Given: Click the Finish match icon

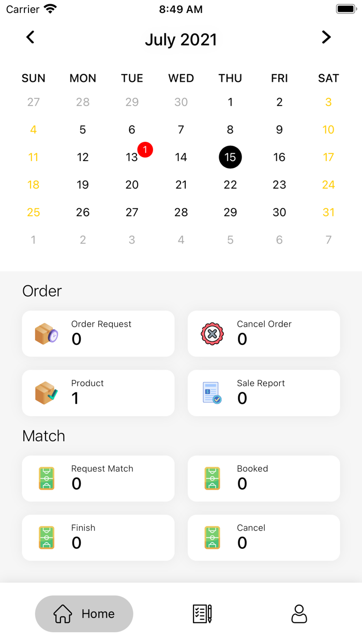Looking at the screenshot, I should point(46,537).
